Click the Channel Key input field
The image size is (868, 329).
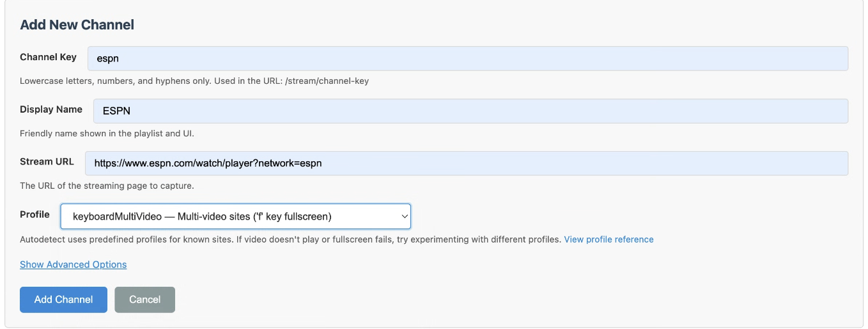click(467, 58)
